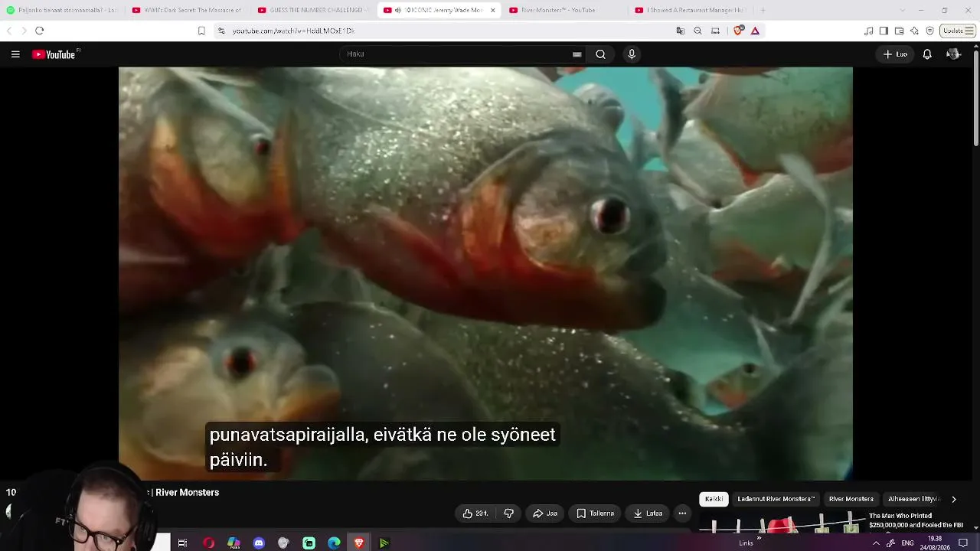The image size is (980, 551).
Task: Switch to GUESS THE NUMBER CHALLENGE tab
Action: (x=314, y=10)
